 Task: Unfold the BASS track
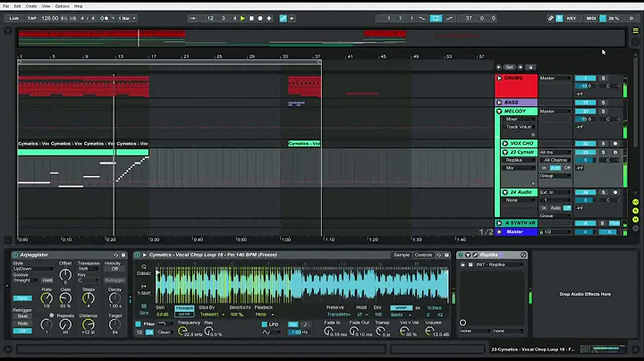pos(499,103)
